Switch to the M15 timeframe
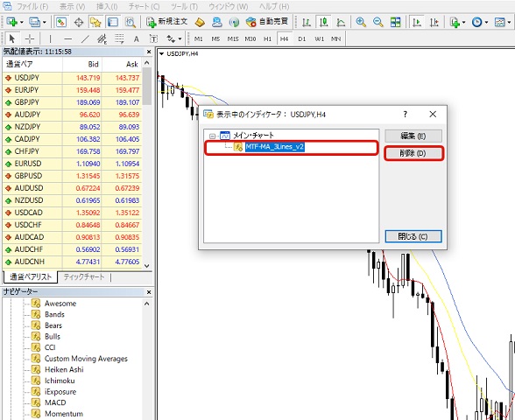 pyautogui.click(x=233, y=38)
